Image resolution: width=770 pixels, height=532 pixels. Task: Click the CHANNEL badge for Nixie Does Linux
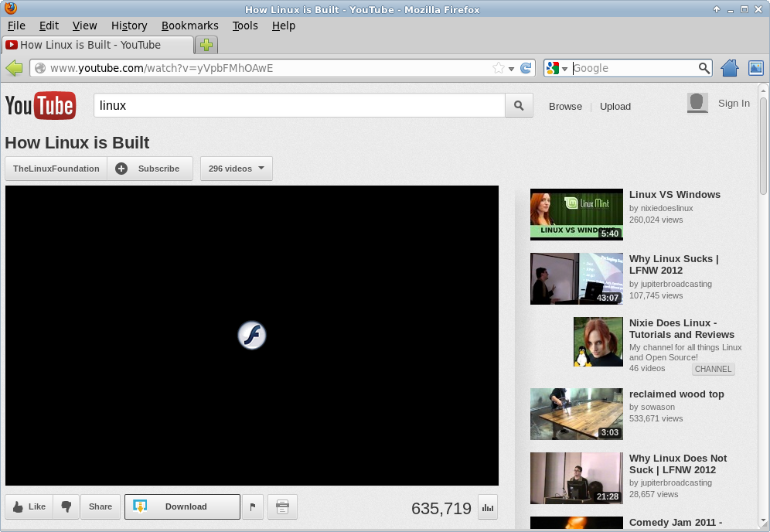coord(713,369)
